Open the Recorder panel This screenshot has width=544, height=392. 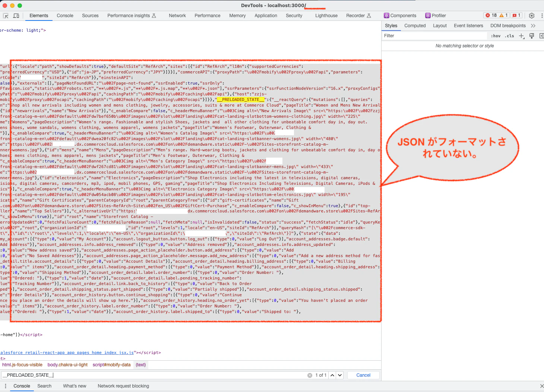(x=358, y=16)
